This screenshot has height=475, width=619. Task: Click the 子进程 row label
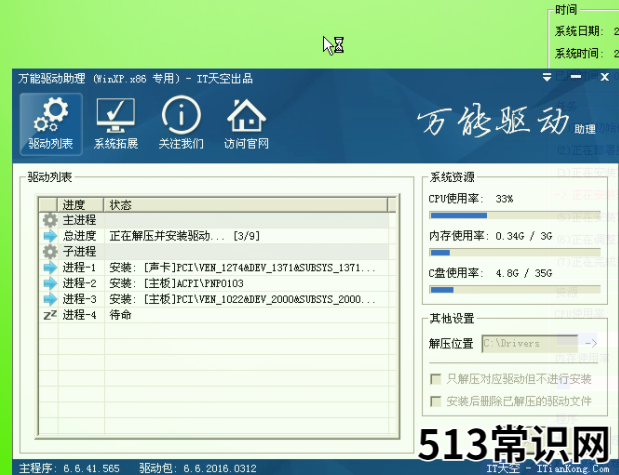tap(79, 252)
